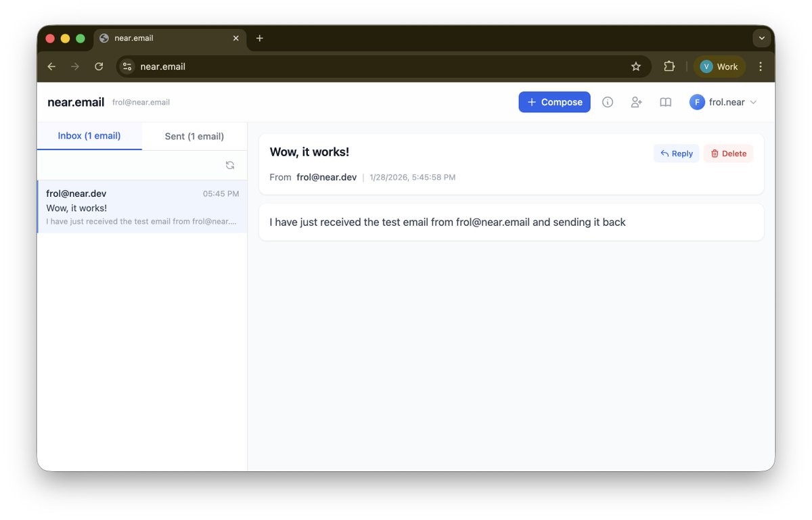Close the near.email browser tab
Viewport: 812px width, 520px height.
point(236,39)
